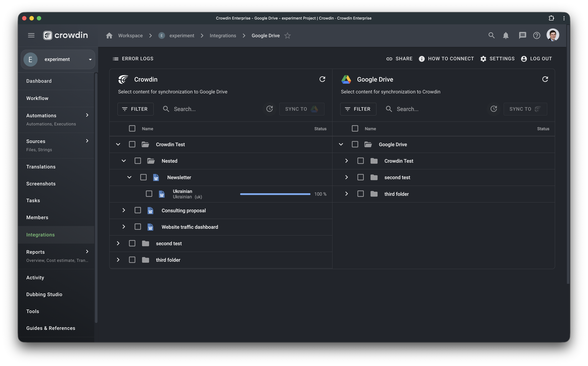Open the user profile avatar
Image resolution: width=588 pixels, height=366 pixels.
[553, 35]
